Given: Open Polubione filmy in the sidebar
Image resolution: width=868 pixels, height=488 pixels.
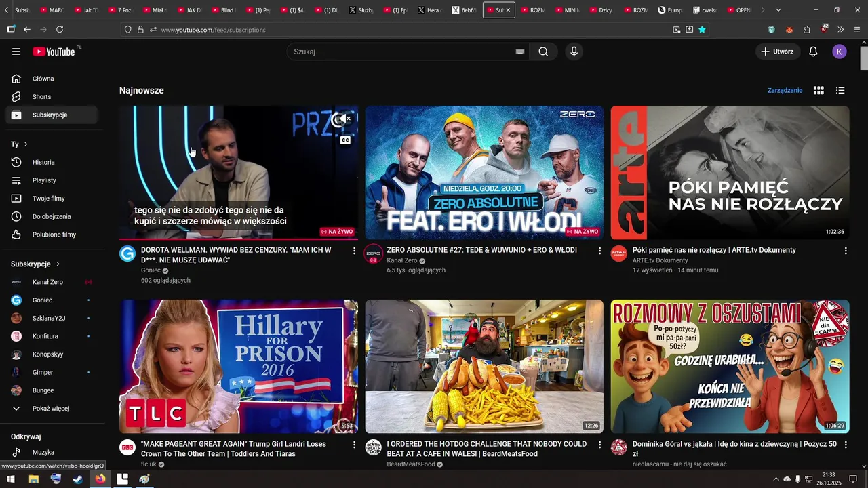Looking at the screenshot, I should coord(52,235).
